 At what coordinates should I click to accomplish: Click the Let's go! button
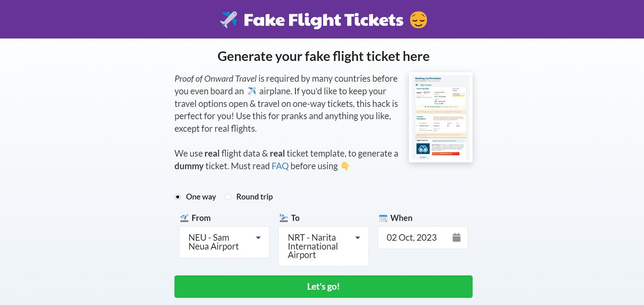pyautogui.click(x=323, y=287)
